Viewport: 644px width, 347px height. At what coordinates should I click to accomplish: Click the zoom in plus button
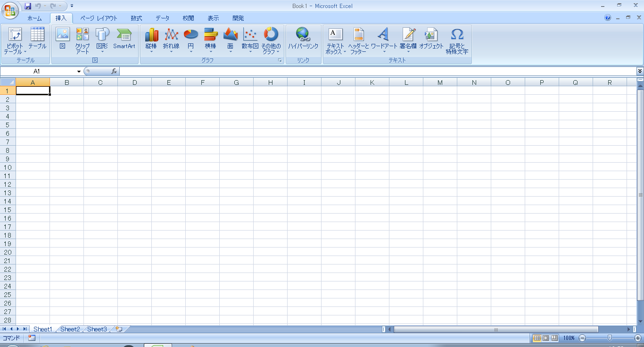637,338
